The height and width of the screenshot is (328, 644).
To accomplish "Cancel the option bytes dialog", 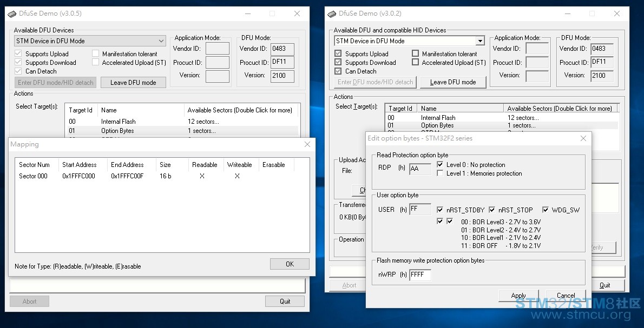I will pos(566,296).
